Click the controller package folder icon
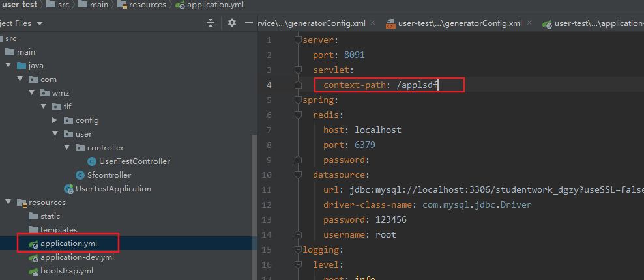Image resolution: width=644 pixels, height=280 pixels. click(81, 148)
